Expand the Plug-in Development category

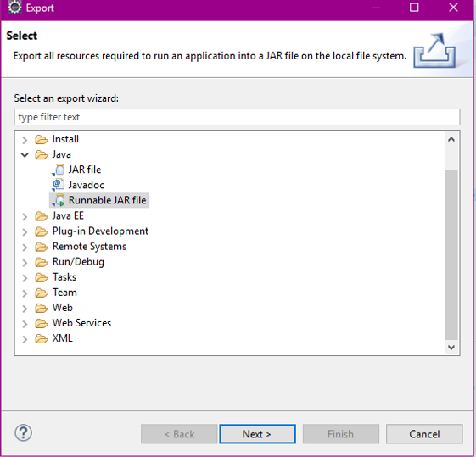pyautogui.click(x=25, y=231)
